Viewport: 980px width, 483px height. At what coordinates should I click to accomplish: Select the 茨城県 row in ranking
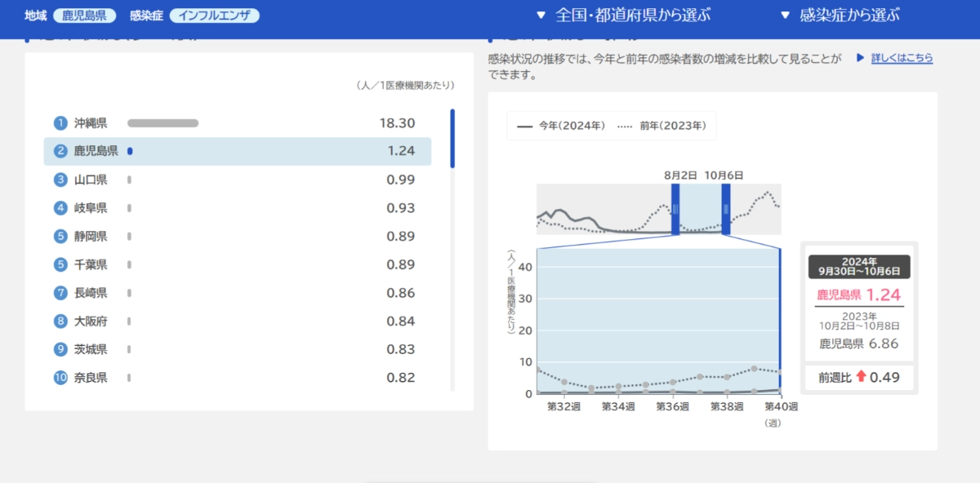(x=237, y=349)
